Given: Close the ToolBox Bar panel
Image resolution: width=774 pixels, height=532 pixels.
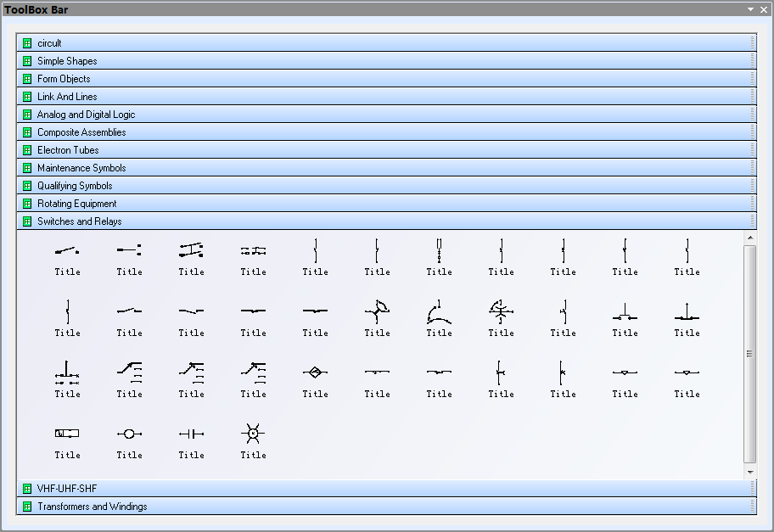Looking at the screenshot, I should point(764,9).
